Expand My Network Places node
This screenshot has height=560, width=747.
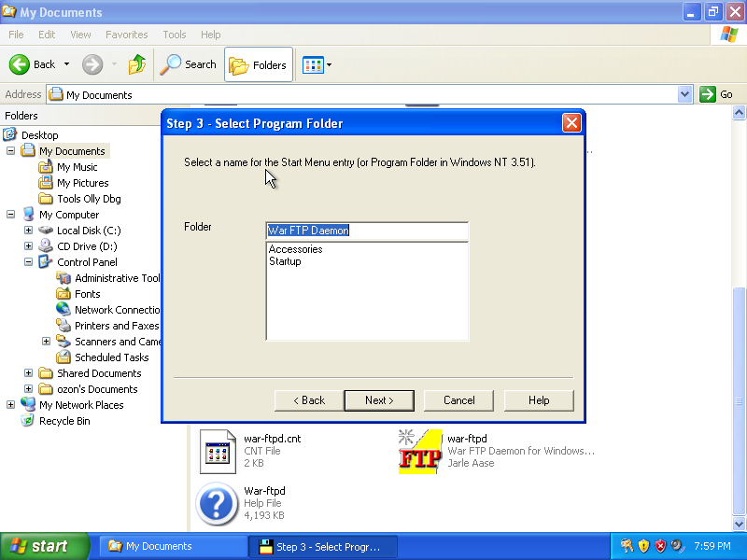coord(10,405)
